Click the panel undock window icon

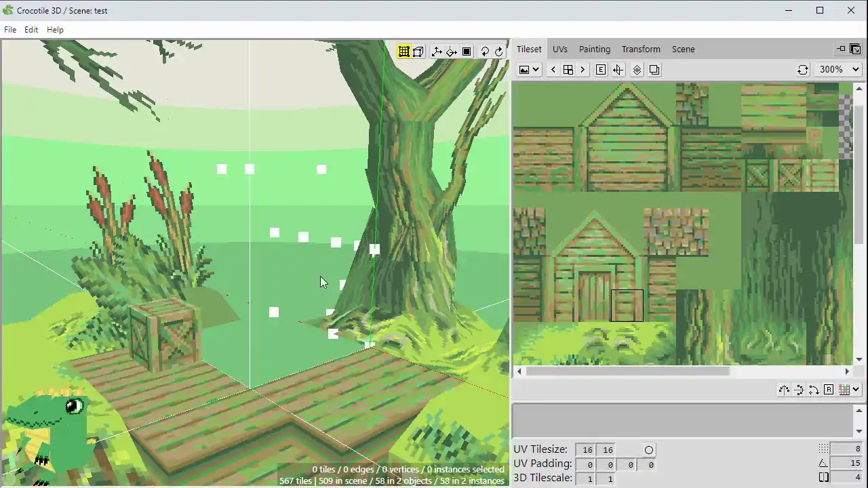pyautogui.click(x=855, y=49)
